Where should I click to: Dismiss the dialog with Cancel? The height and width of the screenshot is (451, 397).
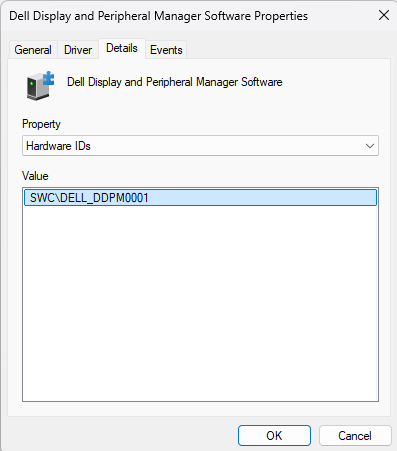click(355, 435)
